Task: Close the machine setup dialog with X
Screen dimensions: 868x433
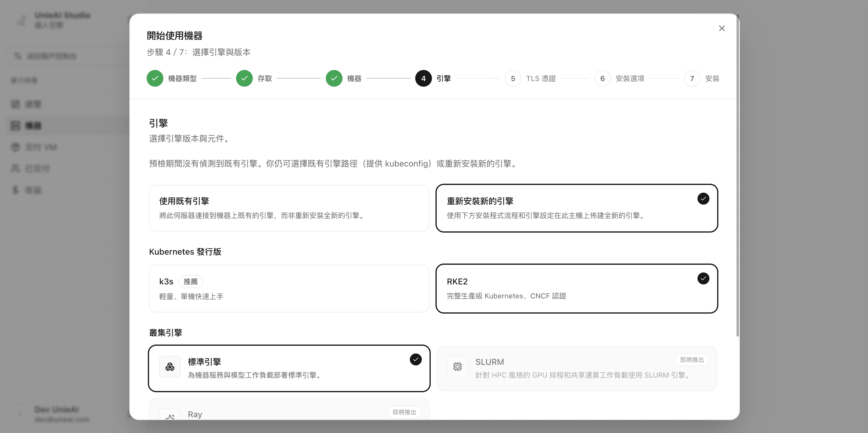Action: 721,28
